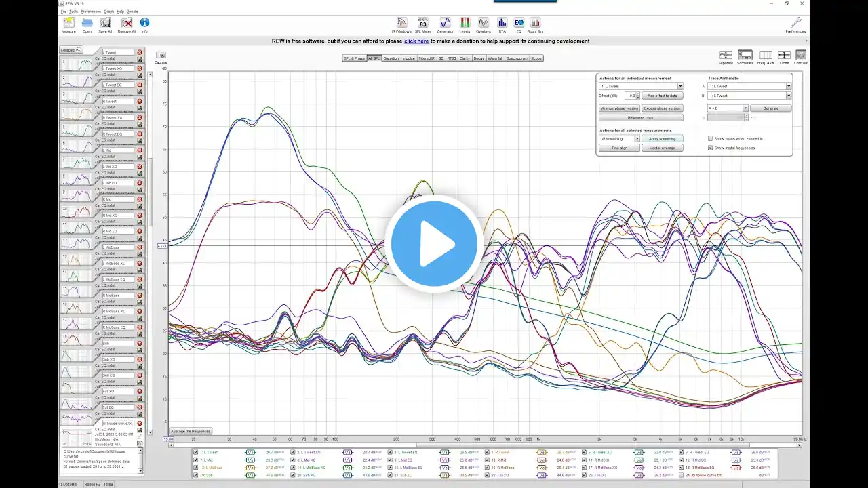This screenshot has width=868, height=488.
Task: Click the Measure toolbar icon
Action: (x=68, y=24)
